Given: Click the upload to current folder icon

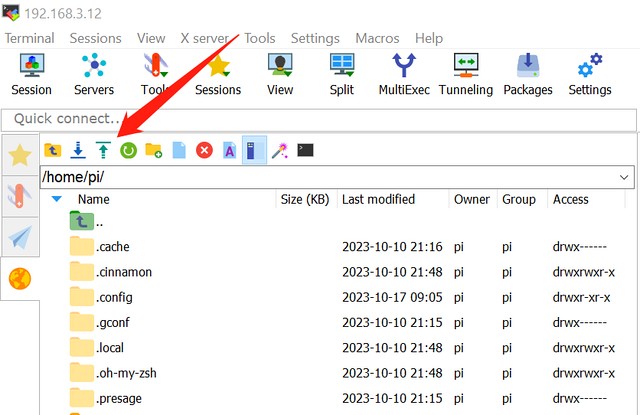Looking at the screenshot, I should (103, 150).
